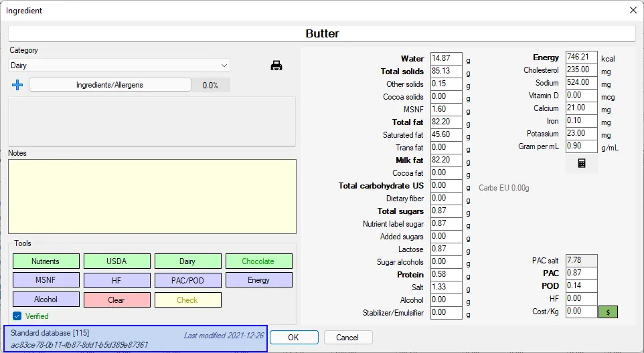
Task: Click the Dairy tool button
Action: pyautogui.click(x=187, y=261)
